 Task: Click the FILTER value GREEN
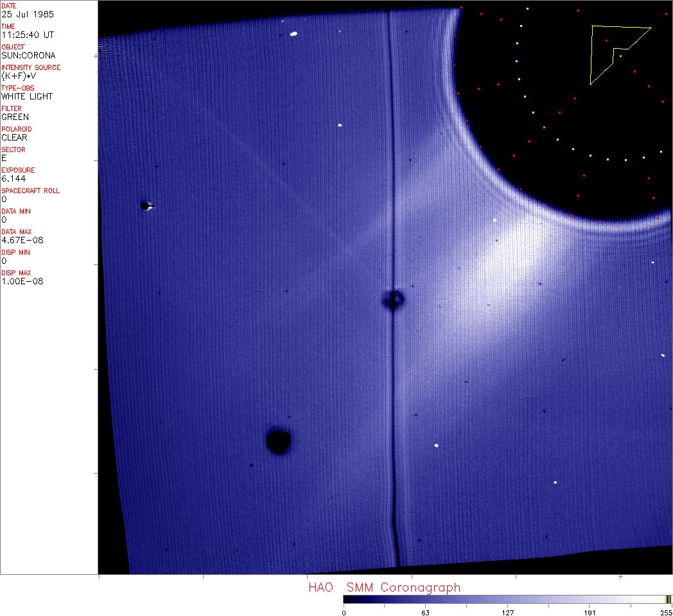tap(15, 117)
